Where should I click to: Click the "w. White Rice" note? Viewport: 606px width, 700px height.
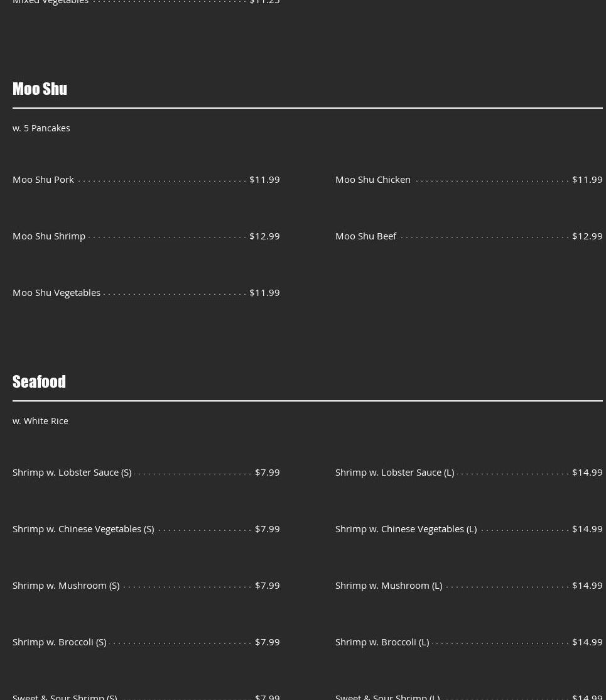[40, 420]
